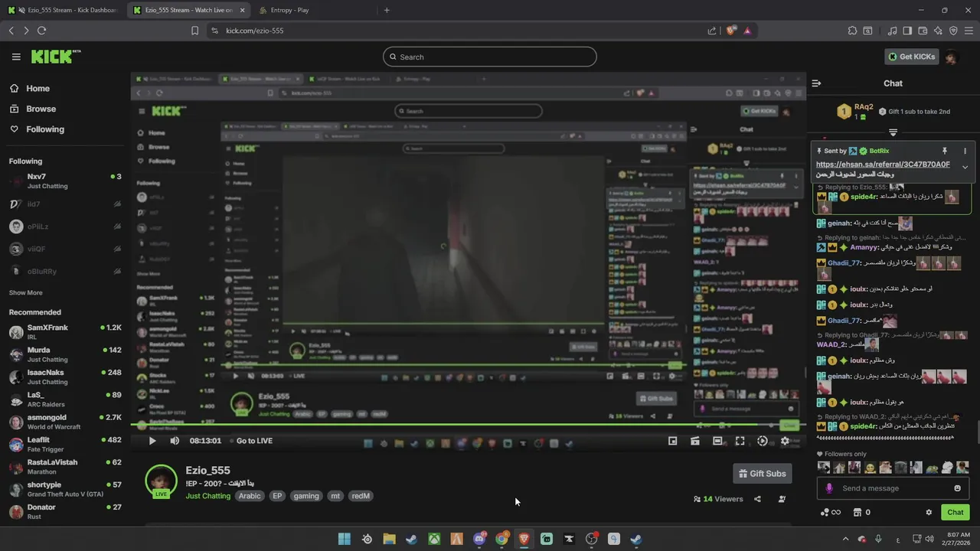This screenshot has height=551, width=980.
Task: Open chat settings gear icon
Action: point(929,513)
